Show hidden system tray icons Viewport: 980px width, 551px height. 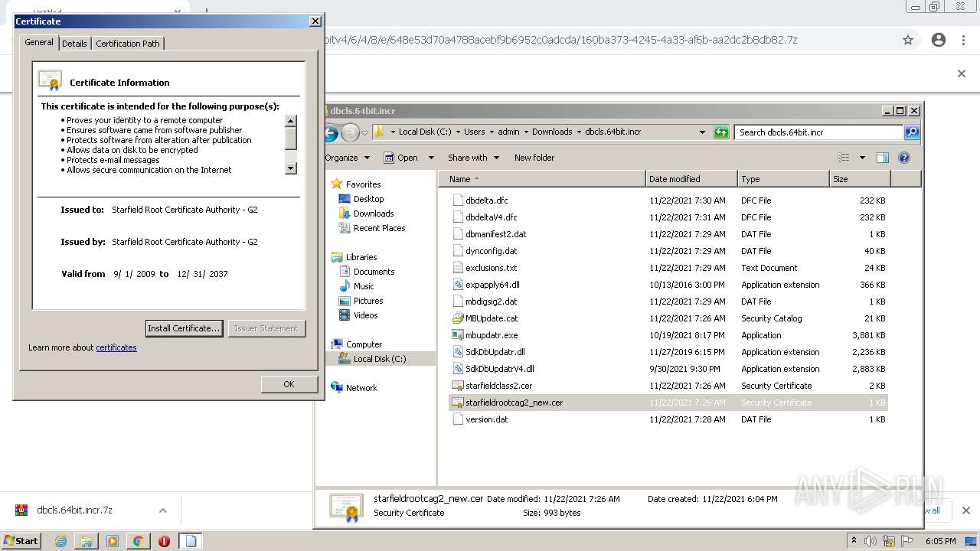coord(854,540)
